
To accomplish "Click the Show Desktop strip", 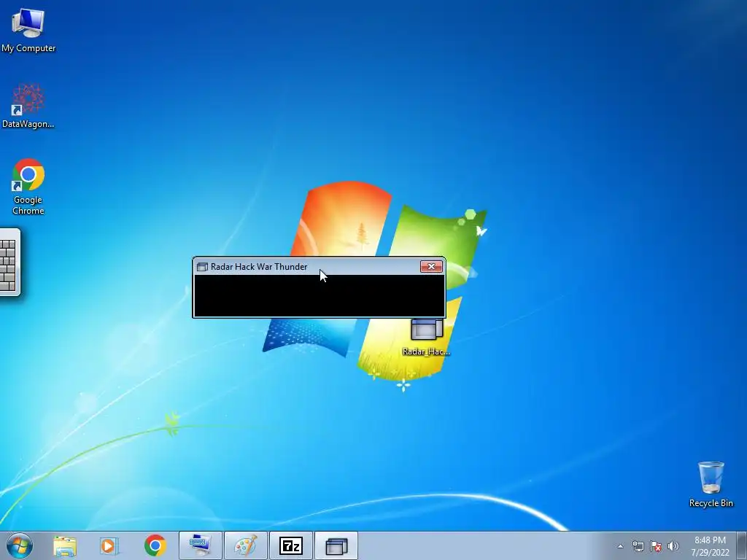I will point(742,545).
